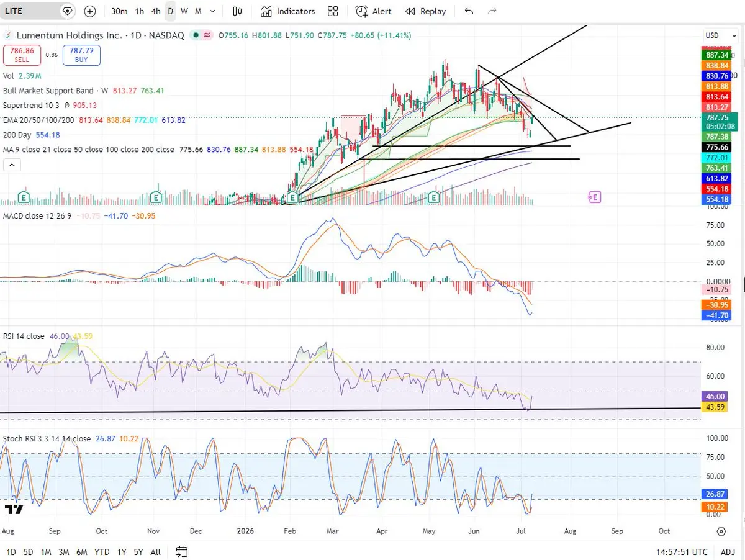Switch to the 4h timeframe
The width and height of the screenshot is (745, 560).
[156, 11]
